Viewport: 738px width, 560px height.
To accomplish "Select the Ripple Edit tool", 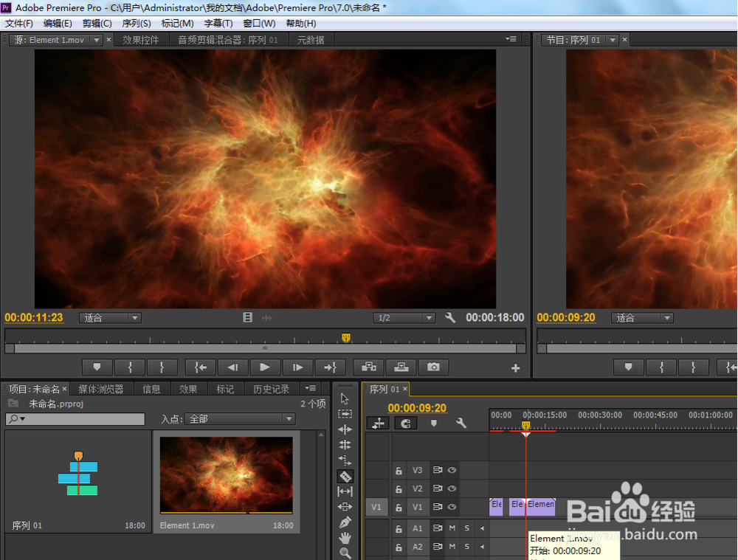I will pos(345,429).
